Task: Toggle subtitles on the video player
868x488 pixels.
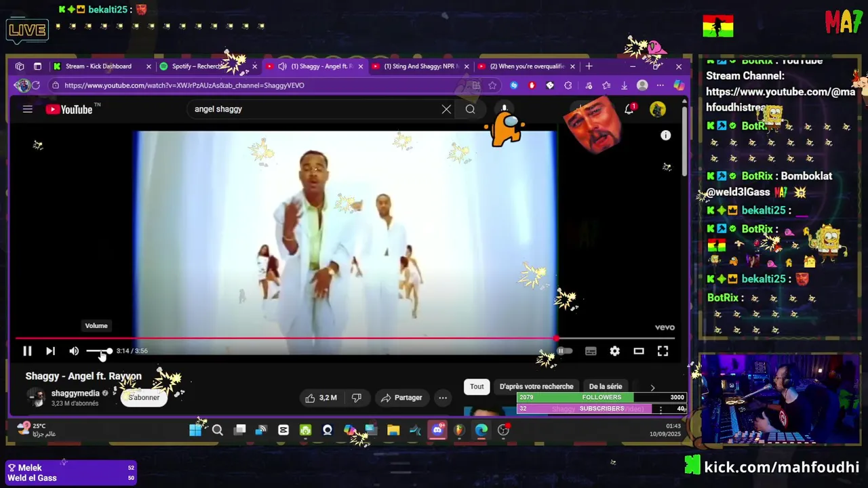Action: pos(591,351)
